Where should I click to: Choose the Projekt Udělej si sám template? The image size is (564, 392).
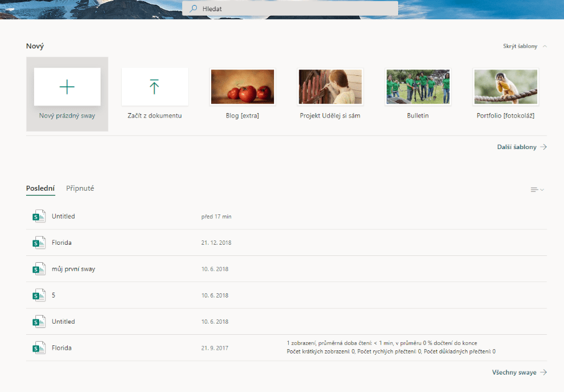click(330, 87)
